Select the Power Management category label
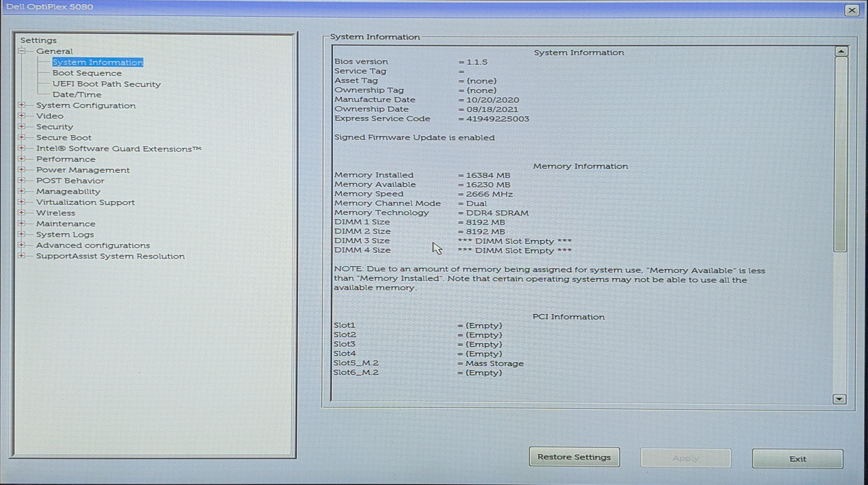The width and height of the screenshot is (868, 485). 83,170
